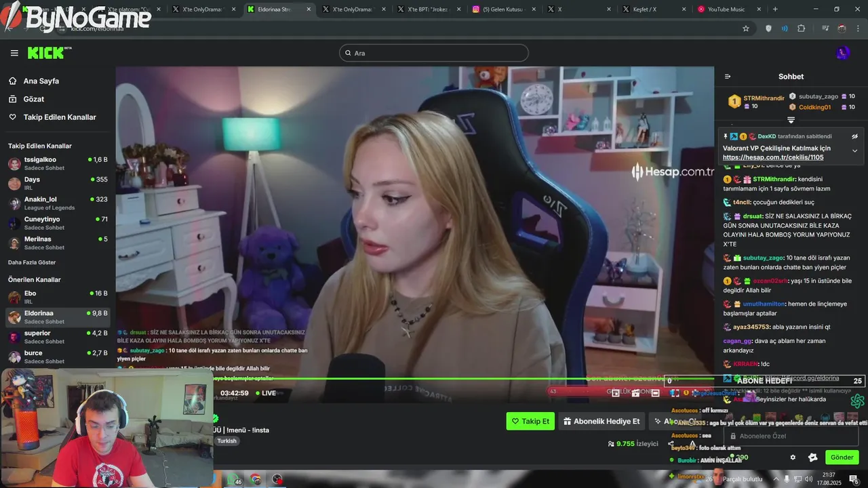Click the 9.755 İzleyici viewer count
Image resolution: width=868 pixels, height=488 pixels.
click(x=633, y=444)
